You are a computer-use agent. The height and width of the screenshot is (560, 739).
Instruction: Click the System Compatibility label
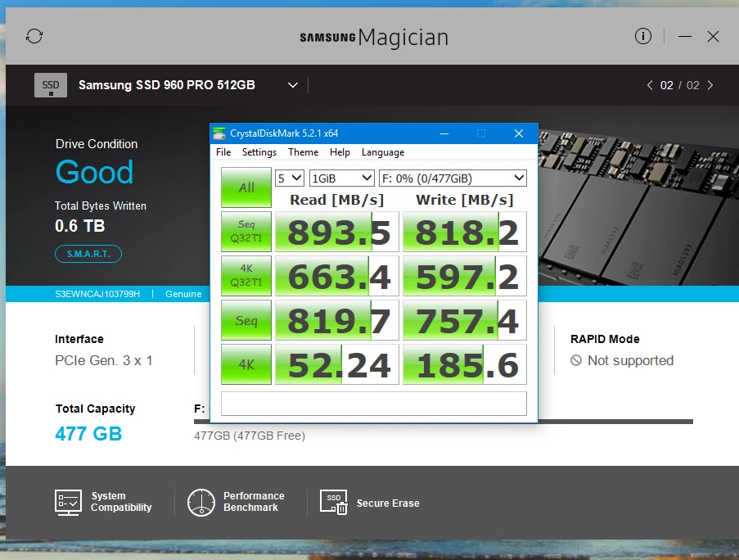[x=121, y=502]
